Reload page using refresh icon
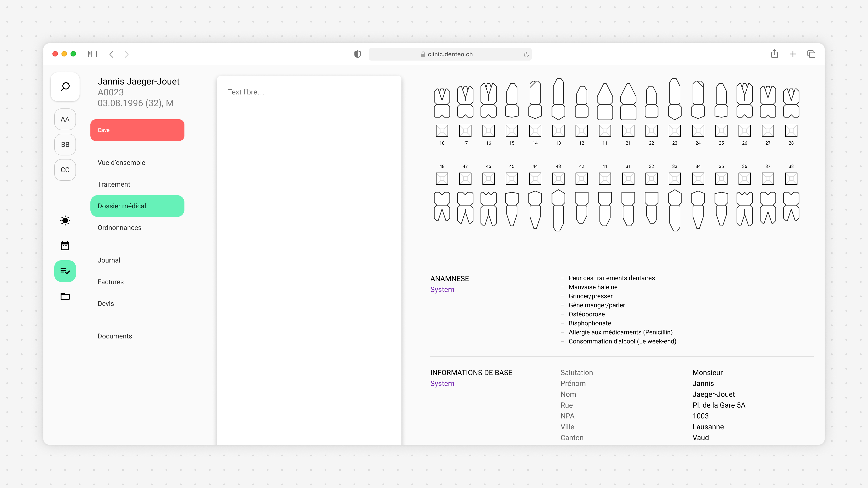868x488 pixels. pyautogui.click(x=526, y=54)
